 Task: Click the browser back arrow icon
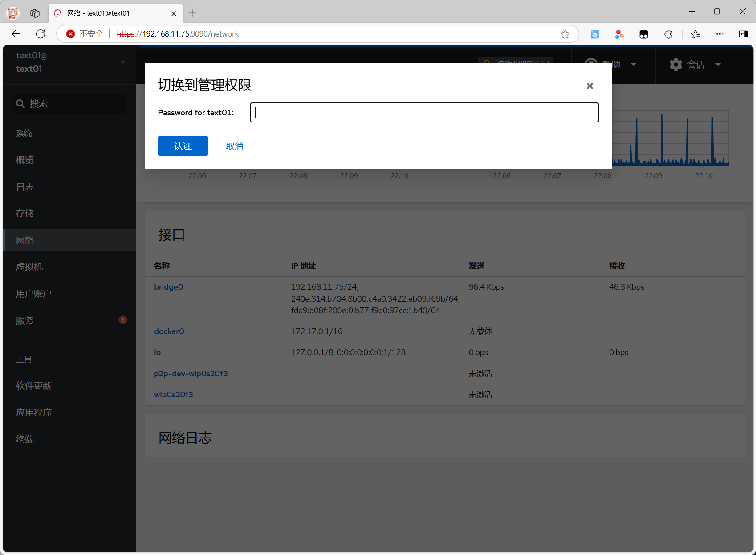click(x=16, y=34)
